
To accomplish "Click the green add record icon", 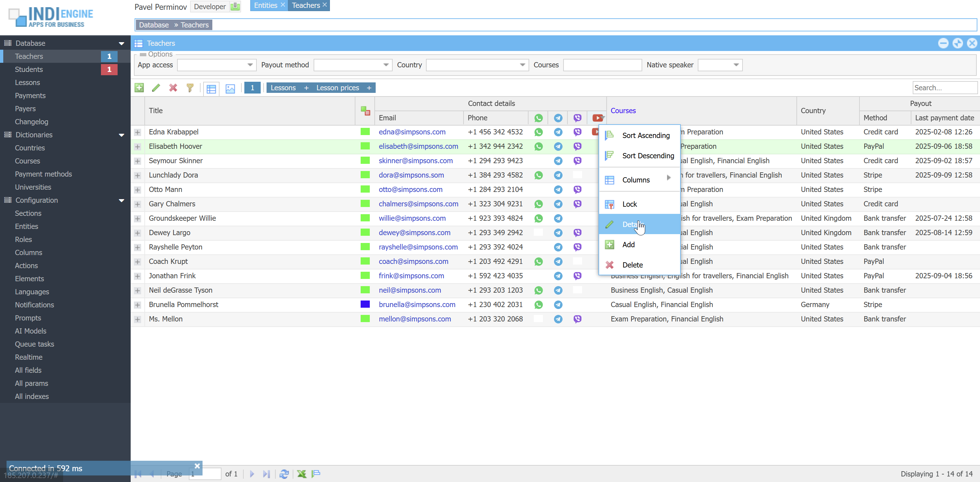I will pos(139,88).
